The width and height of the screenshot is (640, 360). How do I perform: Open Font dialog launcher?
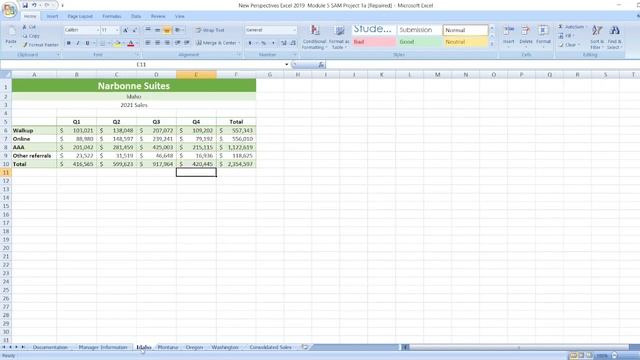click(x=138, y=55)
